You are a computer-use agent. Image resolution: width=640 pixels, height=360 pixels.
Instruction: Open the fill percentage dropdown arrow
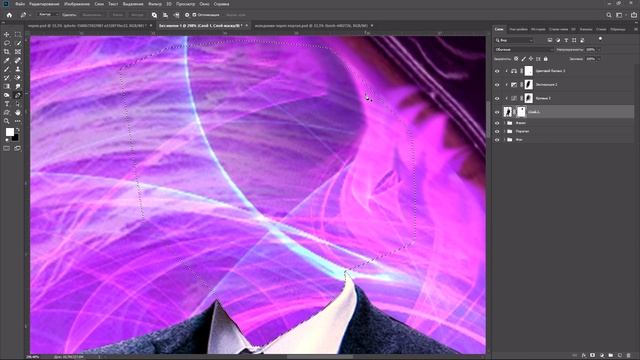coord(598,59)
